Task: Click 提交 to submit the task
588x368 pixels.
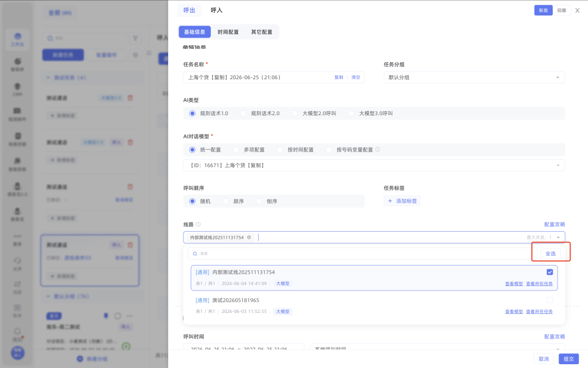Action: click(568, 359)
